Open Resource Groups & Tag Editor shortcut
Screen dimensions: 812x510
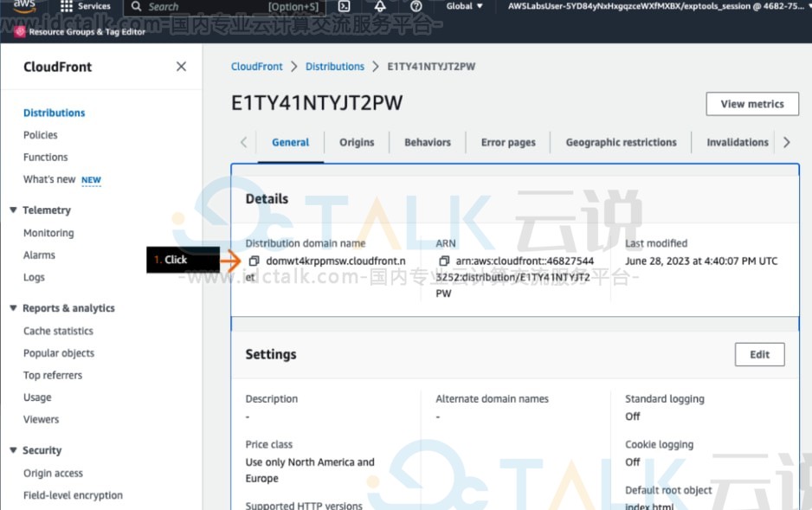[x=81, y=31]
